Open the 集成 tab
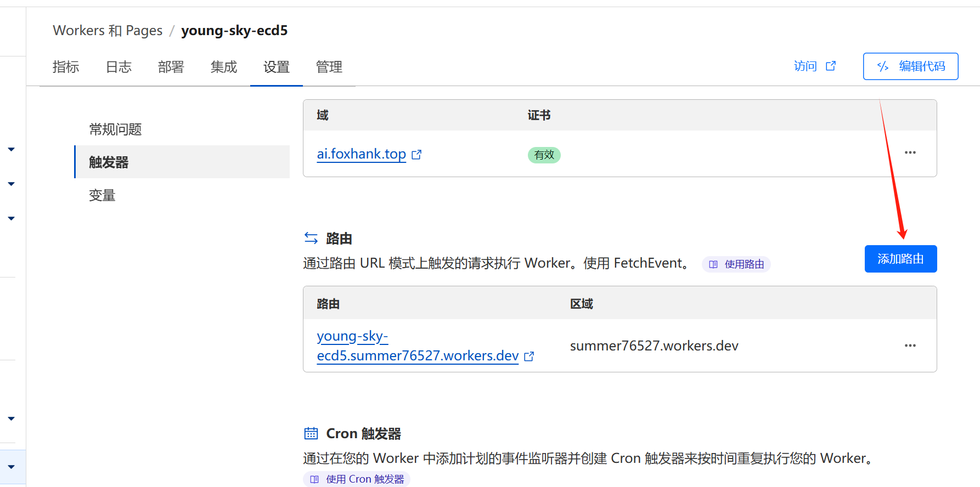980x487 pixels. 224,67
